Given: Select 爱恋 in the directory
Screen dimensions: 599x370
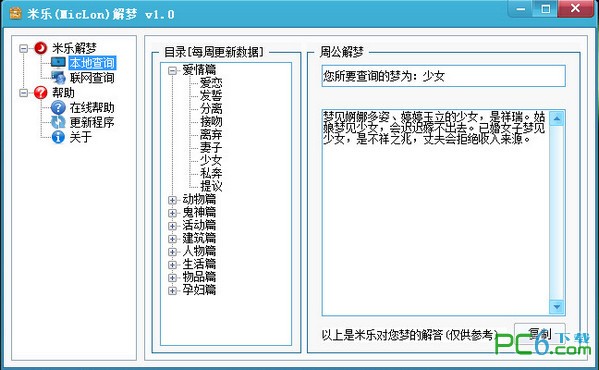Looking at the screenshot, I should click(211, 83).
